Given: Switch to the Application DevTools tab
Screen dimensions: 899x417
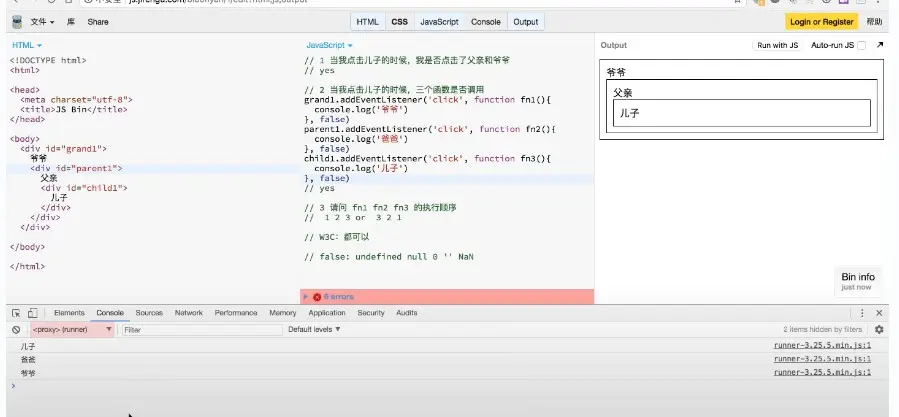Looking at the screenshot, I should click(327, 313).
